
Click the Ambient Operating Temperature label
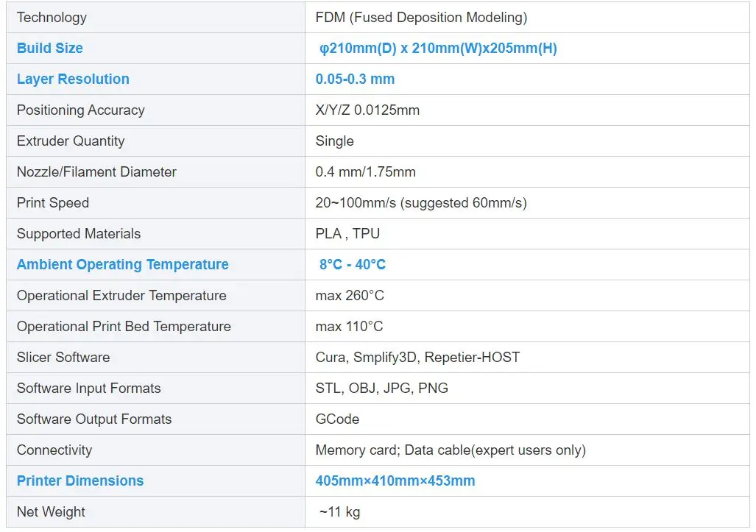122,265
